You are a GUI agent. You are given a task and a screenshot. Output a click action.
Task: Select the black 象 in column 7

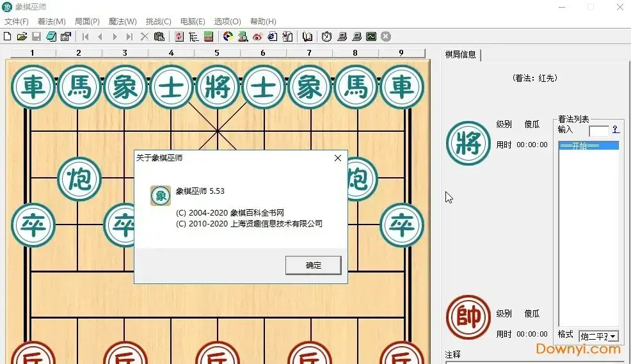coord(310,87)
